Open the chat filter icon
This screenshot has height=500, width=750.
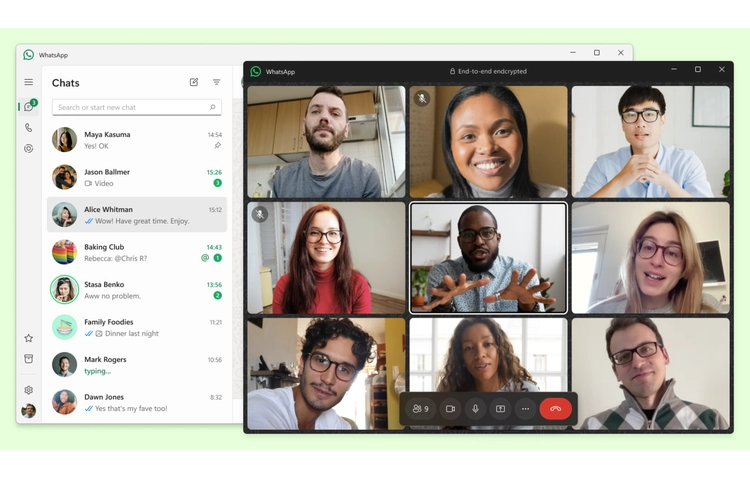click(x=217, y=82)
